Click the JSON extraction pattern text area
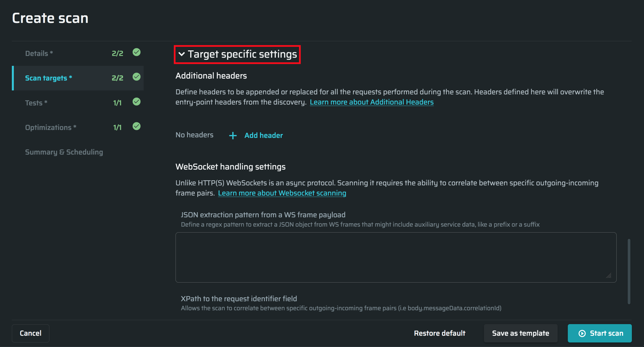644x347 pixels. 396,257
